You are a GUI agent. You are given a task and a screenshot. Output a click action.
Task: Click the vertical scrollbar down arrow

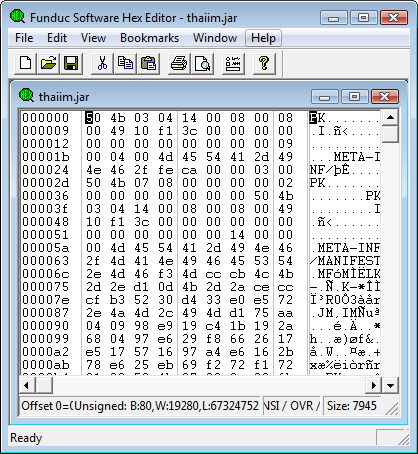coord(390,386)
